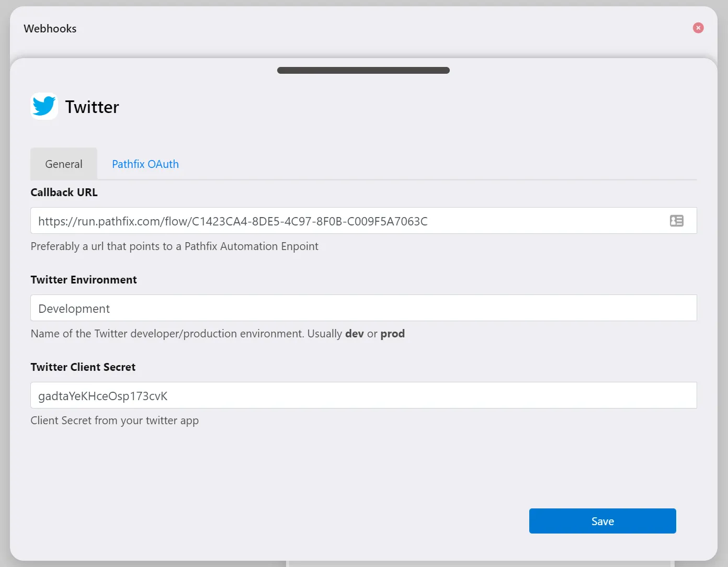Open the Pathfix OAuth tab
The width and height of the screenshot is (728, 567).
pyautogui.click(x=145, y=164)
